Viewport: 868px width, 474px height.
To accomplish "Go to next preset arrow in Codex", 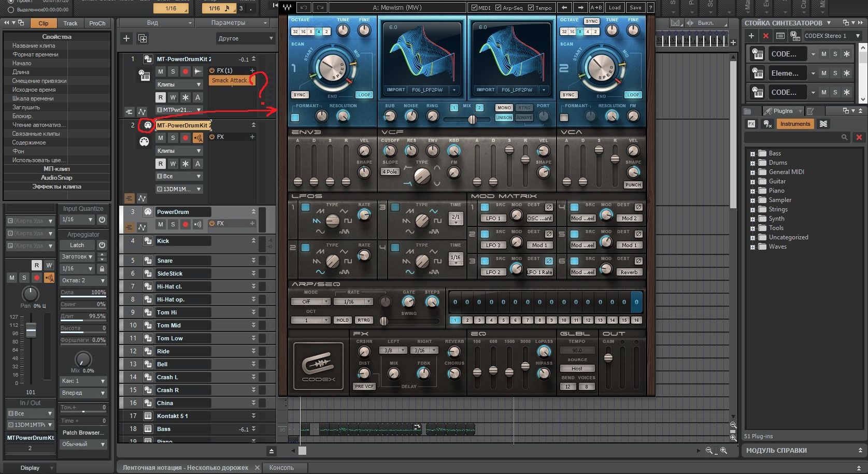I will (x=580, y=8).
